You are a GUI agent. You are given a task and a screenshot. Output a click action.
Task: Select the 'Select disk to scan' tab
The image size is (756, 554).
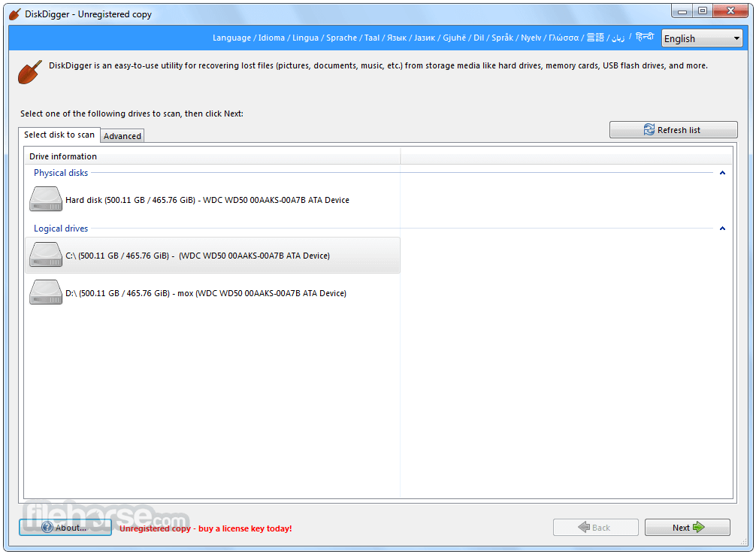point(59,135)
